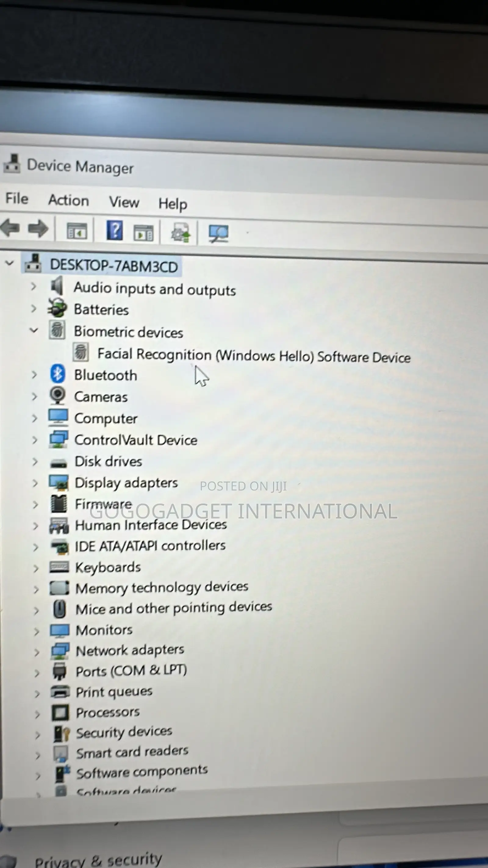Image resolution: width=488 pixels, height=868 pixels.
Task: Click the Update device driver toolbar icon
Action: point(181,233)
